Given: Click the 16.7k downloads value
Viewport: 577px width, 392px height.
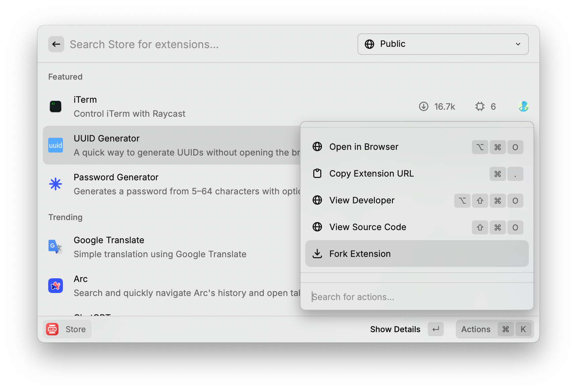Looking at the screenshot, I should point(445,107).
